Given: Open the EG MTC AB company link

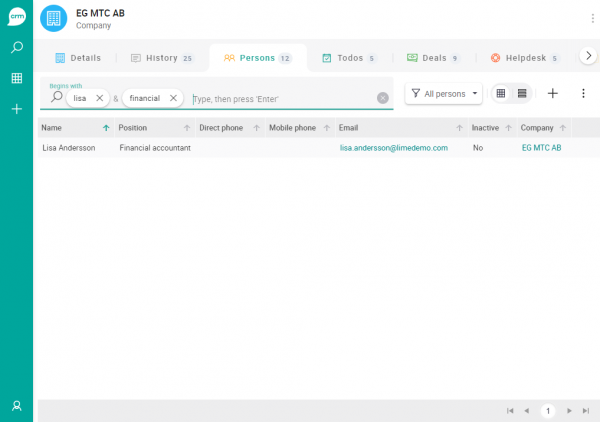Looking at the screenshot, I should [541, 147].
